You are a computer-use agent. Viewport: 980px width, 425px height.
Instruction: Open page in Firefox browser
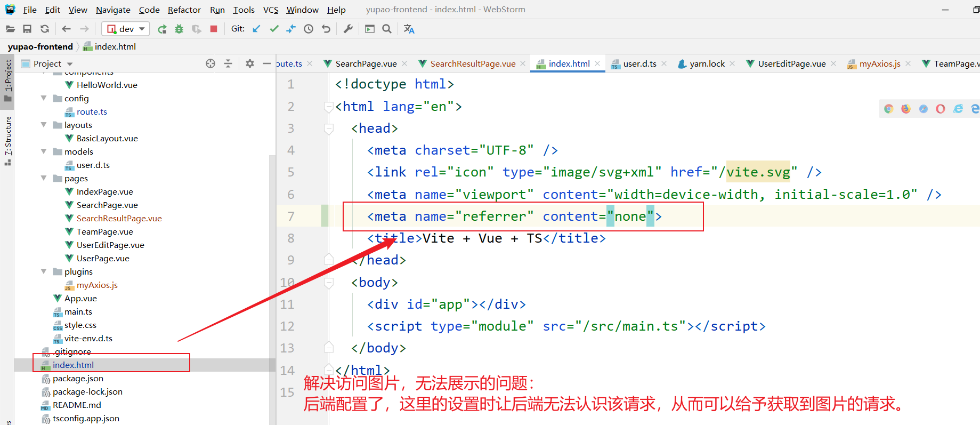[906, 109]
